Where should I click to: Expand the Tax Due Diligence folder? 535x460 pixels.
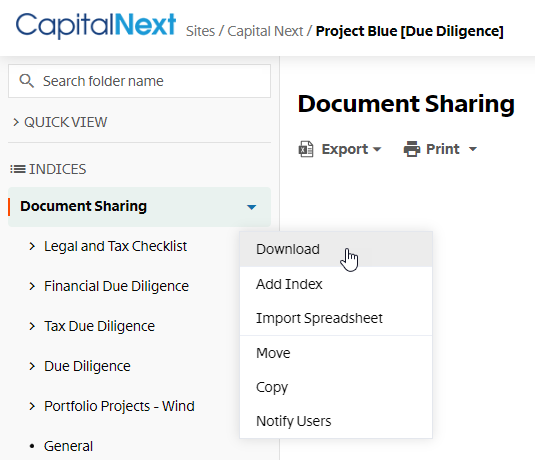[x=32, y=326]
